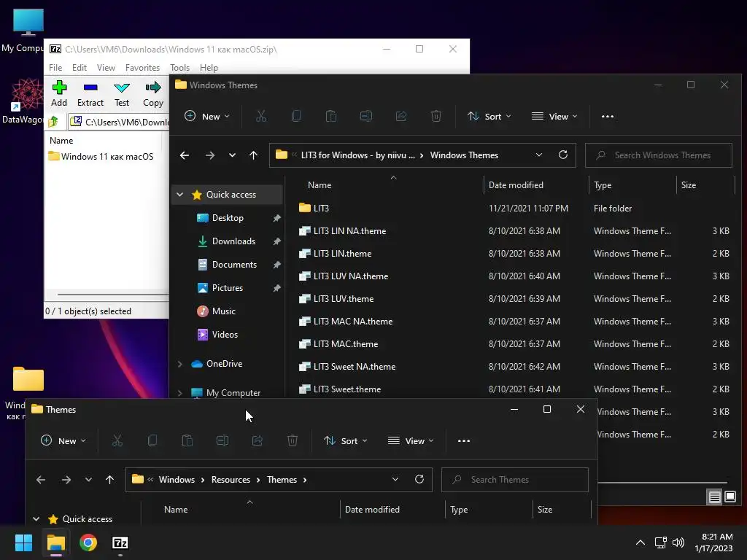Open Google Chrome from the taskbar
The image size is (747, 560).
click(88, 542)
